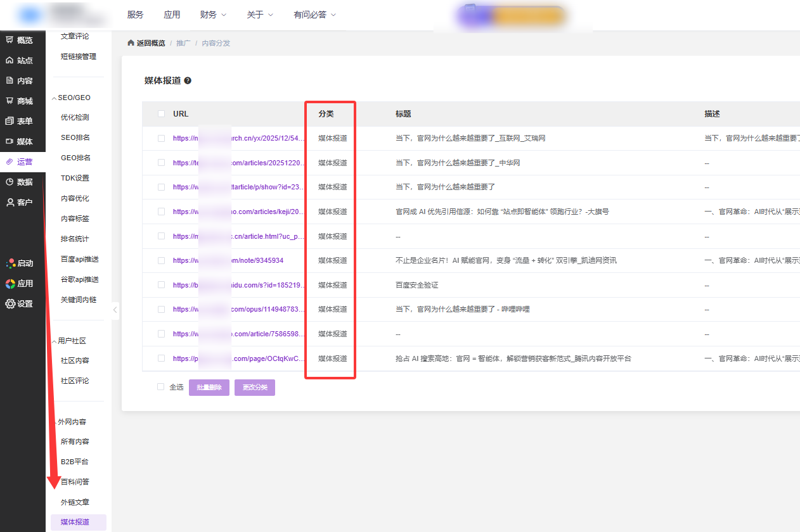800x532 pixels.
Task: Click help question mark beside 媒体报道
Action: [x=188, y=81]
